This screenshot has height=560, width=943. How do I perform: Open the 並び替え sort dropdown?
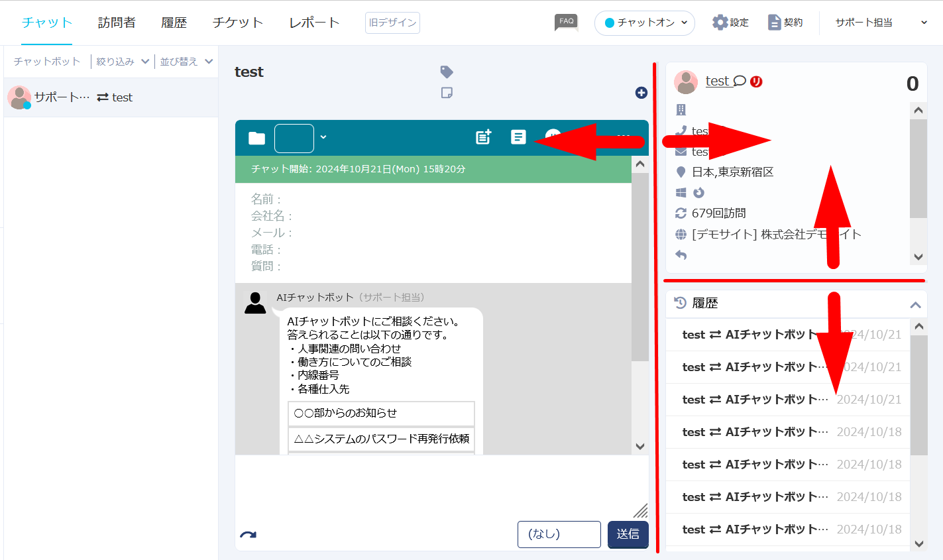point(186,62)
